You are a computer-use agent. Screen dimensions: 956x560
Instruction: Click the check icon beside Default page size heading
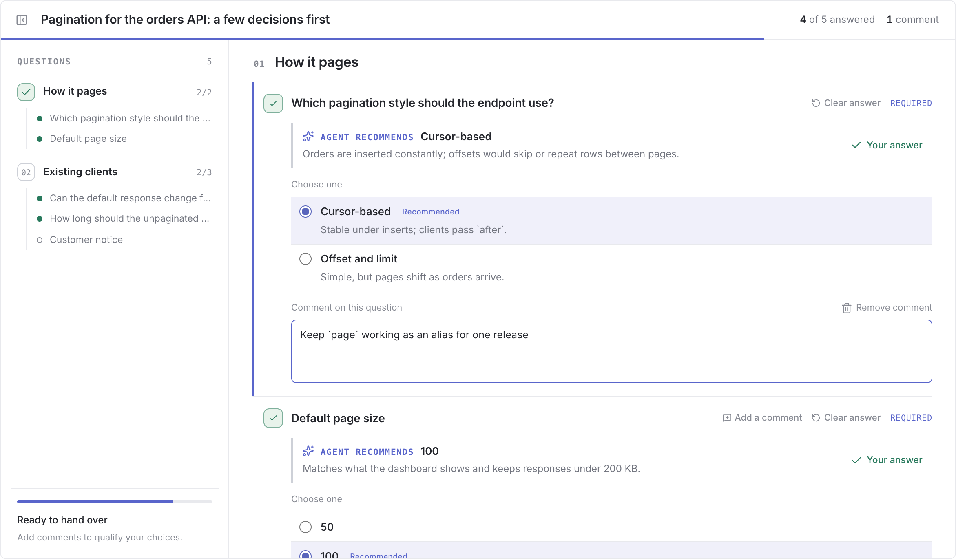(x=273, y=418)
